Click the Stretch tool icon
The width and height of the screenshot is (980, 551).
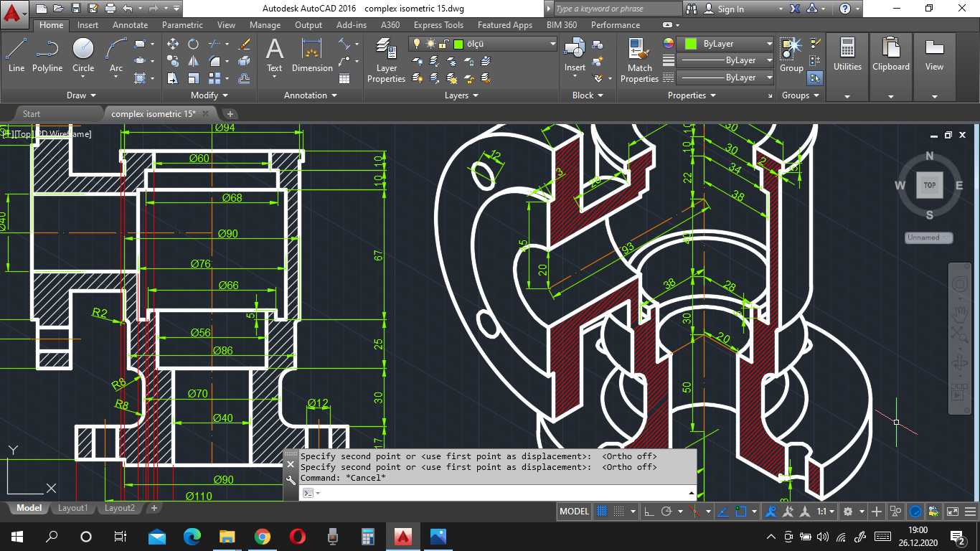coord(173,78)
